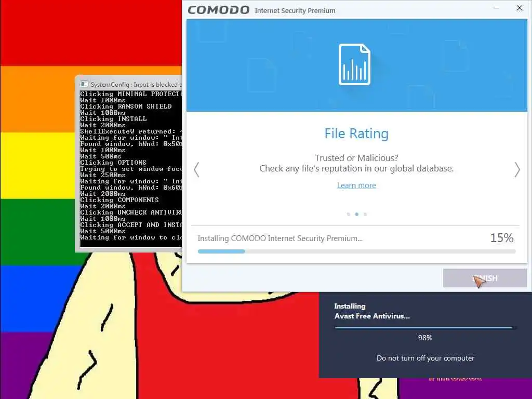Click the '15%' progress value
Screen dimensions: 532x399
pos(501,238)
